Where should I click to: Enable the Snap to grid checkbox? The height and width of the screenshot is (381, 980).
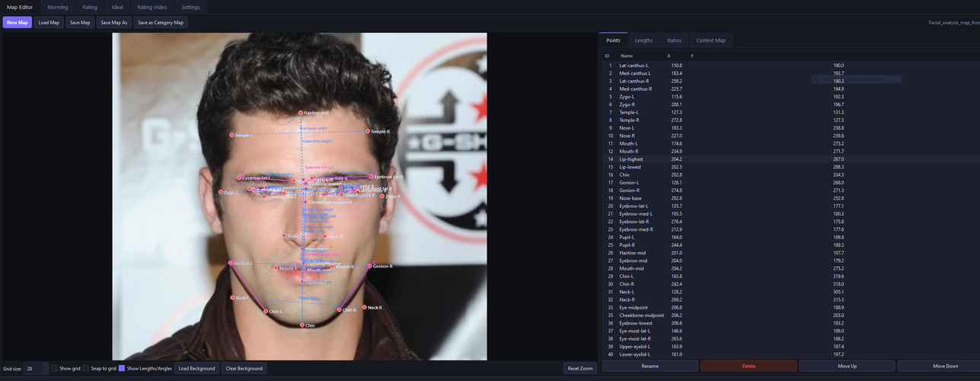coord(86,369)
